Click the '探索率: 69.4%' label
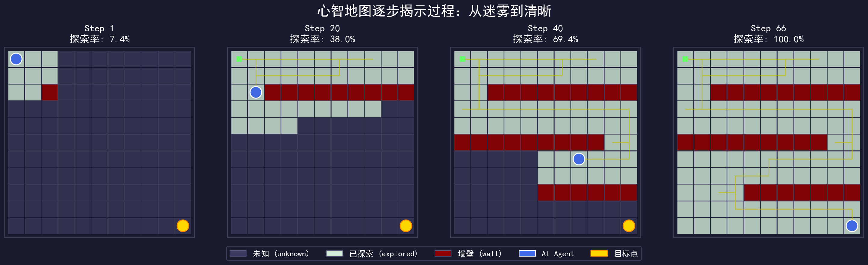 [546, 39]
